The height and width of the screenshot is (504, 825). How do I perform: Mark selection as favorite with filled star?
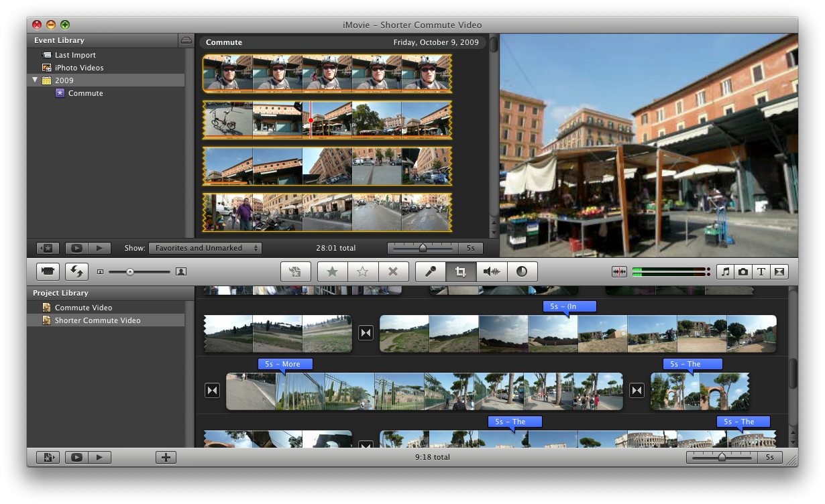click(x=332, y=271)
